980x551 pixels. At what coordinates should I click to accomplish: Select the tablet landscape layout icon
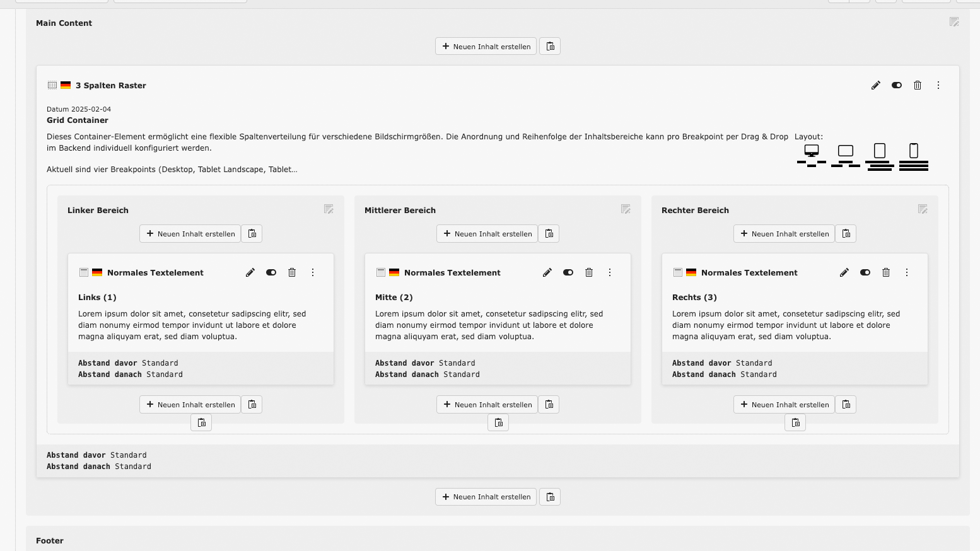(x=846, y=155)
